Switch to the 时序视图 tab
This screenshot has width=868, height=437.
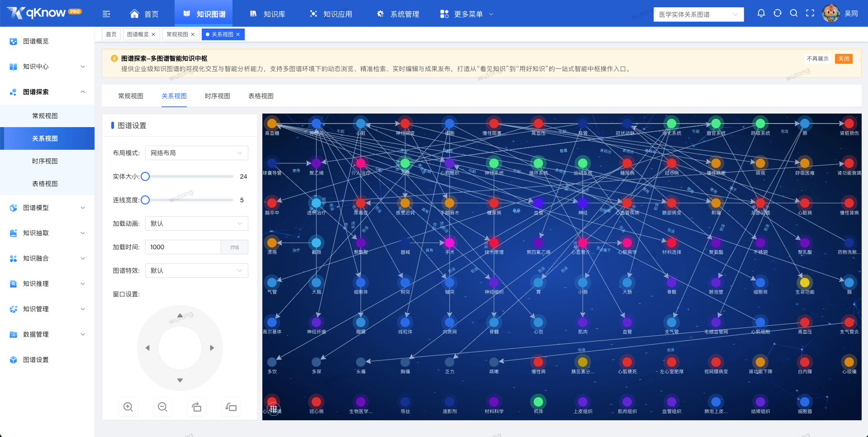[x=217, y=96]
